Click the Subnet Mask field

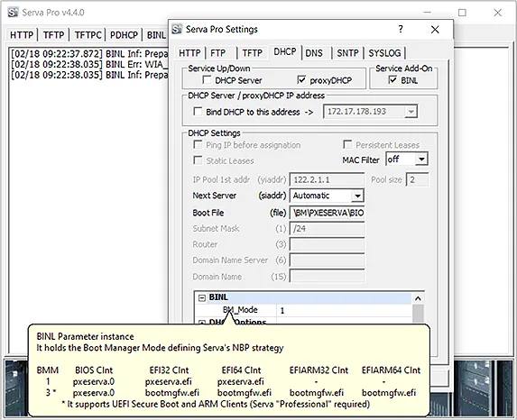pos(327,229)
